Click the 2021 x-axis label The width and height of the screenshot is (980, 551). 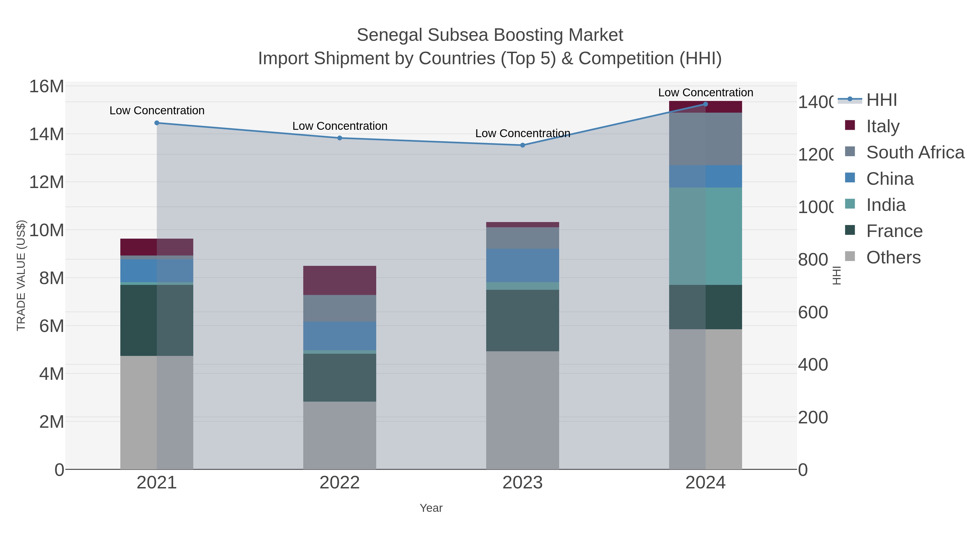[x=157, y=483]
